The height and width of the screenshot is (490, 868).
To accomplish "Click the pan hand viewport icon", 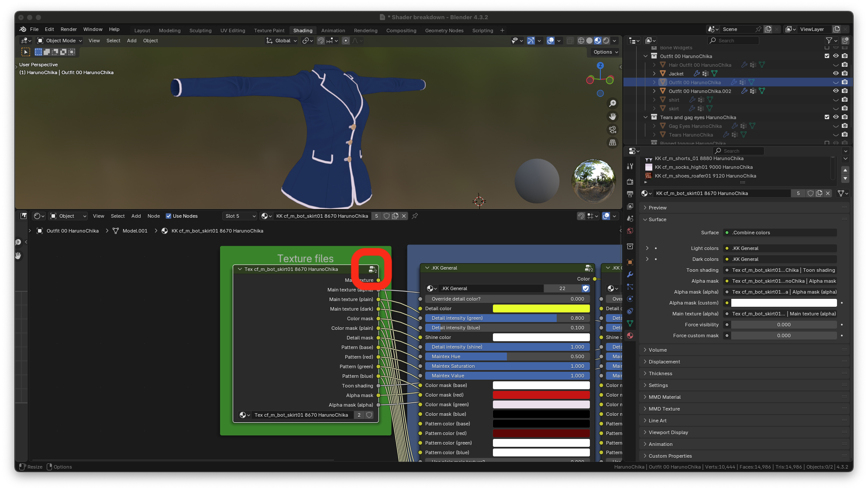I will 613,117.
